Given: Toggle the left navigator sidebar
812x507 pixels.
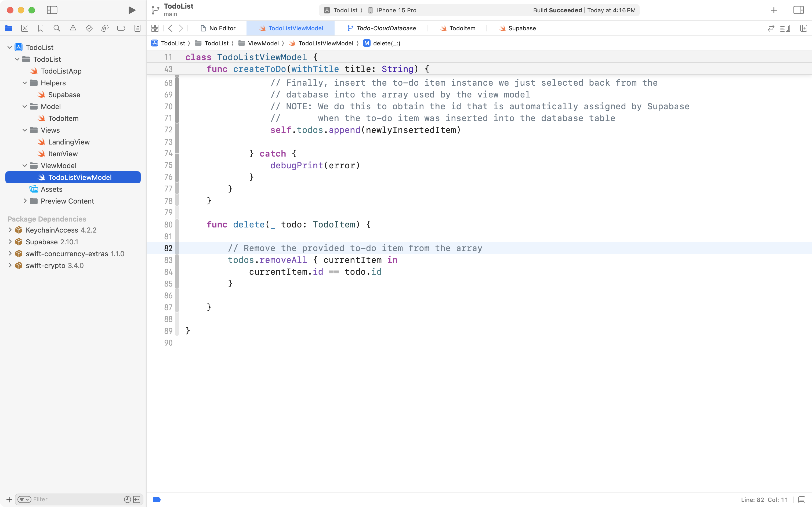Looking at the screenshot, I should click(52, 10).
